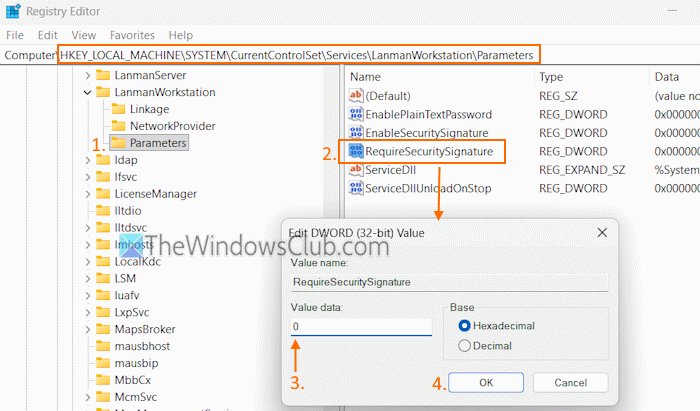Select the Linkage tree item

click(x=150, y=109)
